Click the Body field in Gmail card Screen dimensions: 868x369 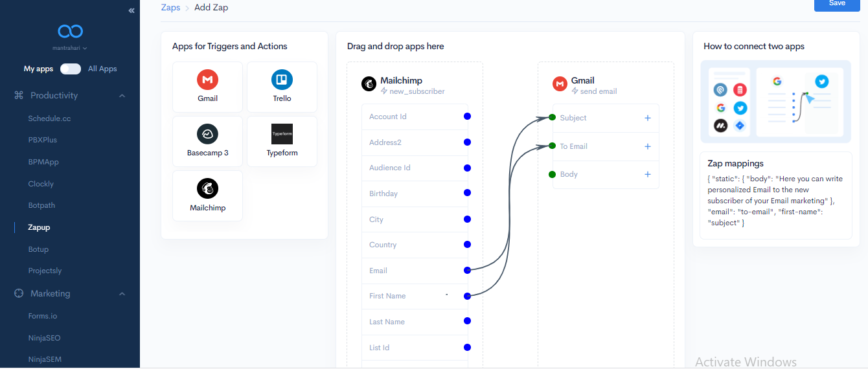click(606, 174)
